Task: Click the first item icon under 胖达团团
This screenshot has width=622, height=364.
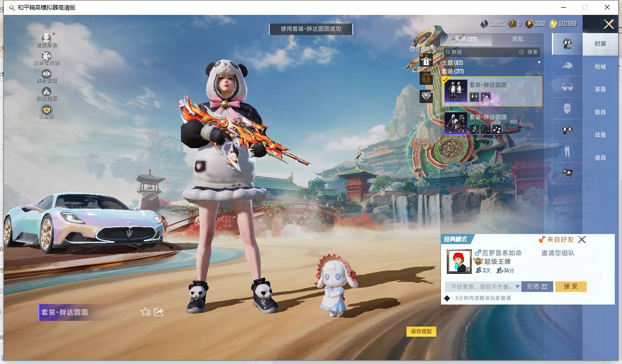Action: coord(474,129)
